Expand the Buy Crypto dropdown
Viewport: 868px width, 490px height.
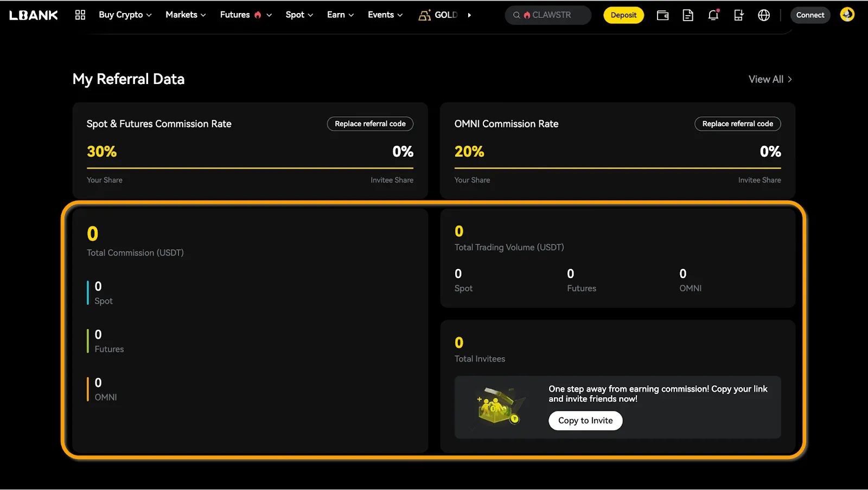125,15
